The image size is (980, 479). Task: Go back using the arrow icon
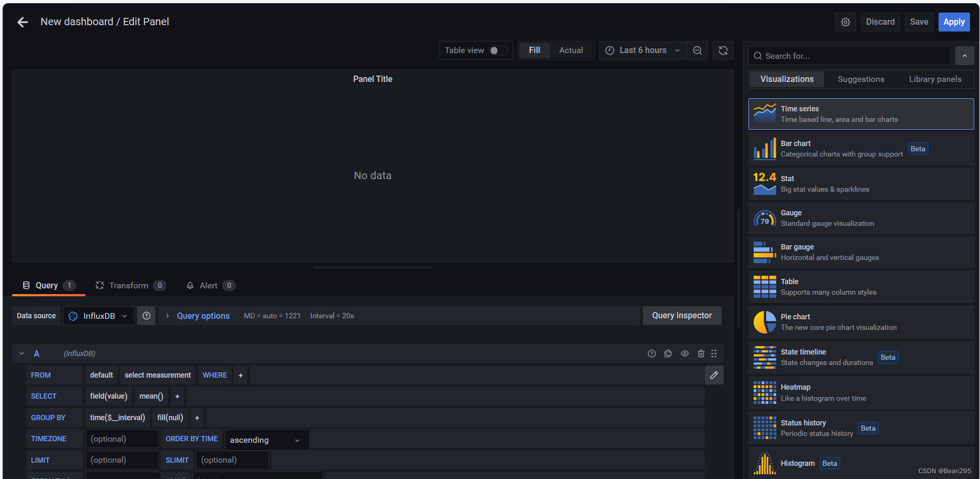(22, 22)
